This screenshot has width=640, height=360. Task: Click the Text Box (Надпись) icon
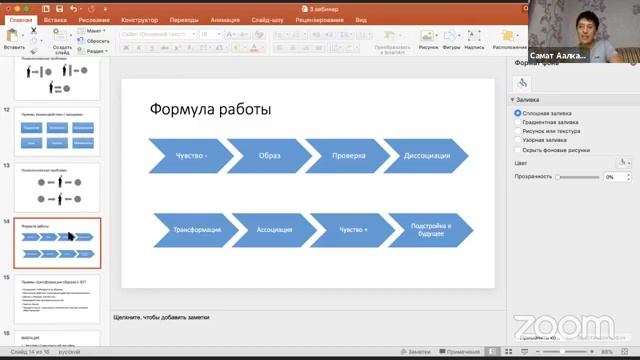[x=474, y=36]
